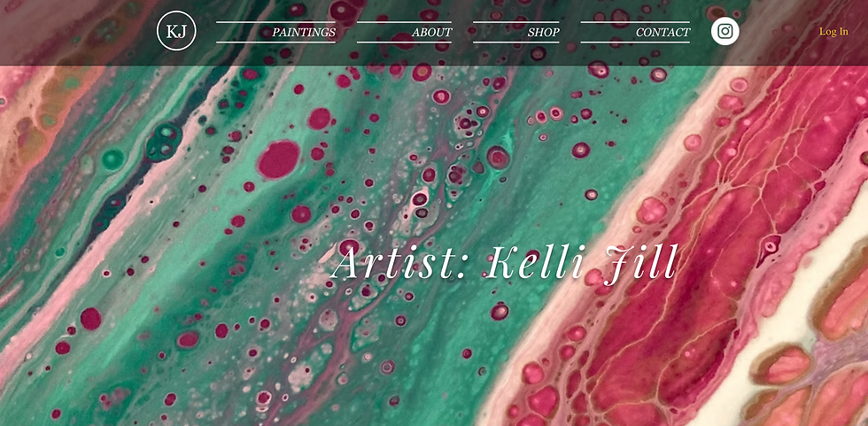Click the magenta circle at lower left
This screenshot has height=426, width=868.
[90, 319]
